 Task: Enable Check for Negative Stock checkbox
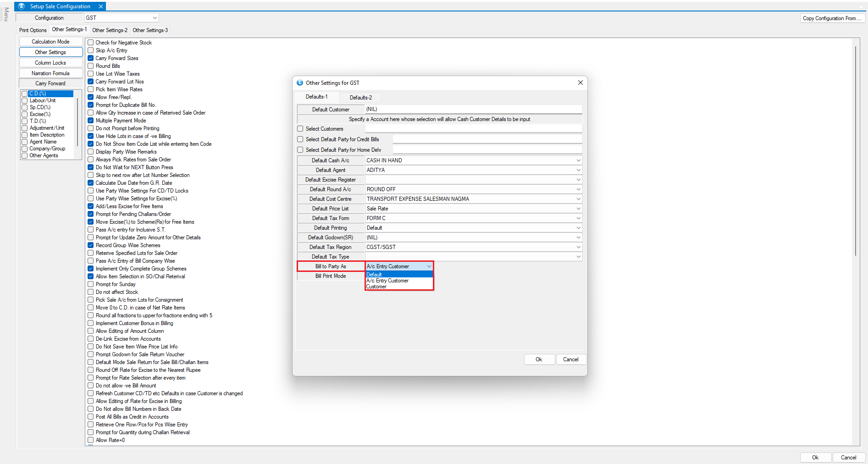pos(91,43)
